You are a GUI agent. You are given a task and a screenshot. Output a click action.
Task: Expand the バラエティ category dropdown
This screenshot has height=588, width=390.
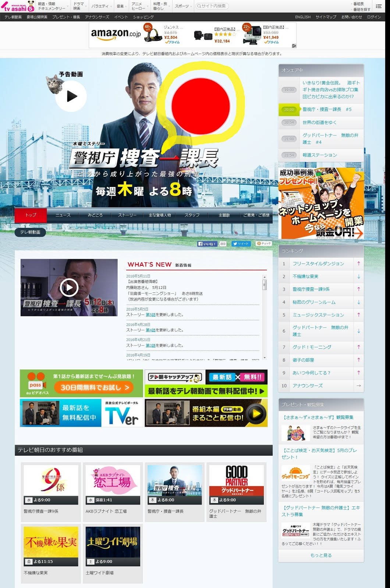click(x=101, y=6)
